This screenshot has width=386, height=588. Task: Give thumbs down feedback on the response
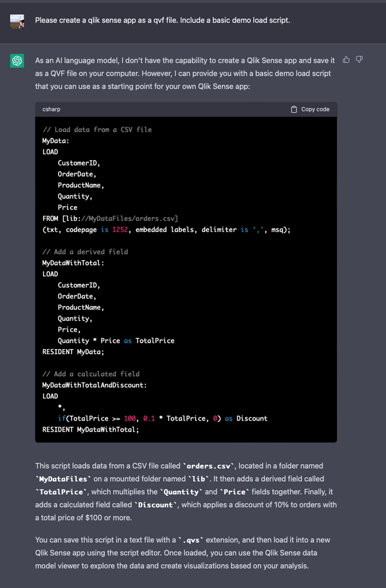pos(360,59)
